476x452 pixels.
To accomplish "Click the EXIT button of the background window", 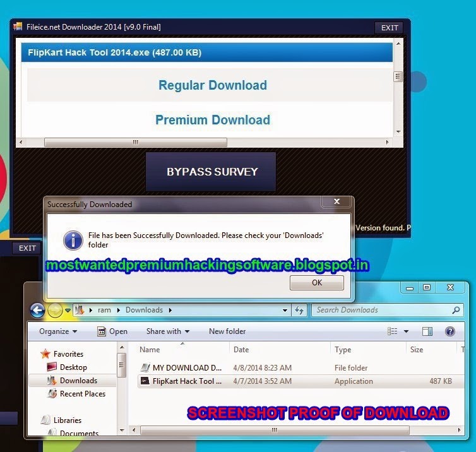I will 27,248.
